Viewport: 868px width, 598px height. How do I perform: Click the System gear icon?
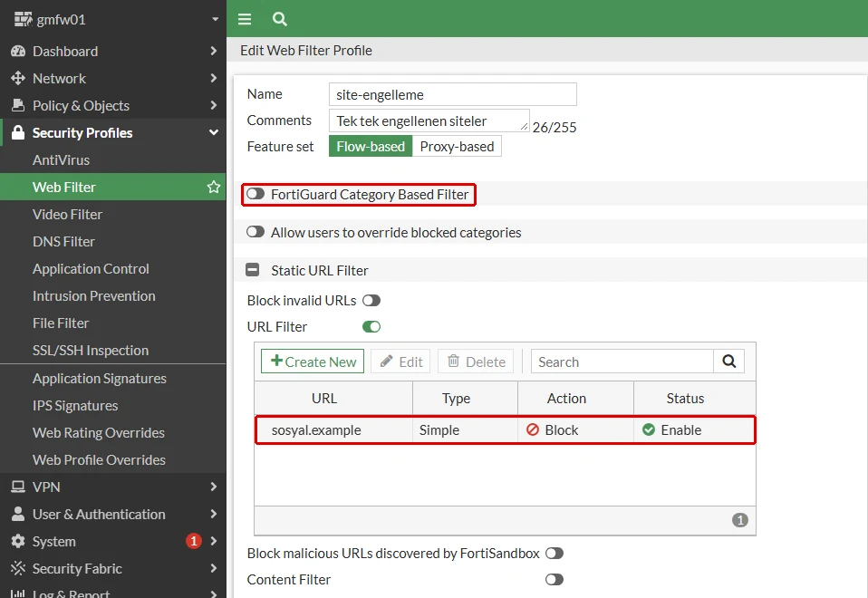18,541
